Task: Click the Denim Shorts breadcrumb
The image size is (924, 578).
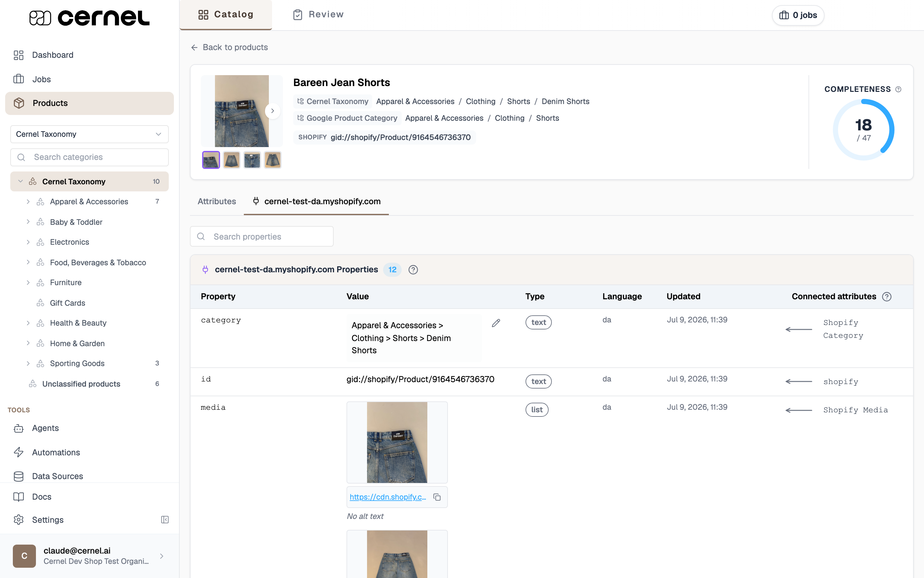Action: click(566, 101)
